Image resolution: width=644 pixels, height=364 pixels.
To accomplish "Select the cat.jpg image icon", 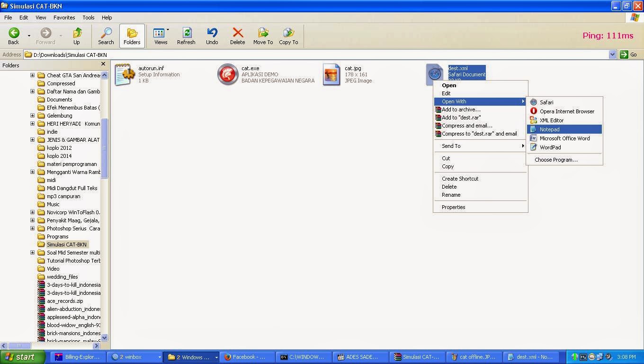I will pos(331,74).
